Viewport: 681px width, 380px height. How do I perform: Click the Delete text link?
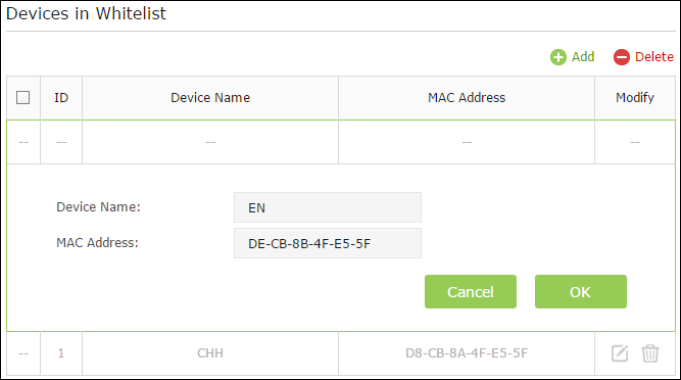coord(654,57)
